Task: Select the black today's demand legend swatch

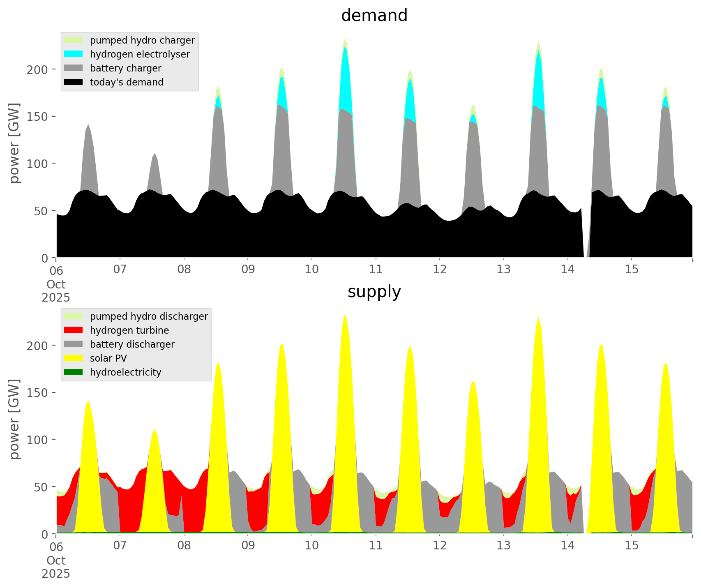Action: [x=74, y=82]
